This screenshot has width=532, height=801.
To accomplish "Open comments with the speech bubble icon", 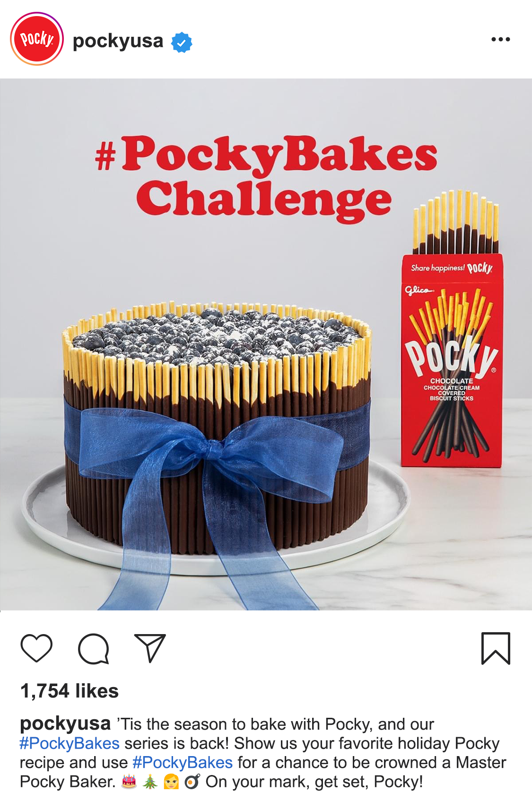I will pyautogui.click(x=94, y=649).
